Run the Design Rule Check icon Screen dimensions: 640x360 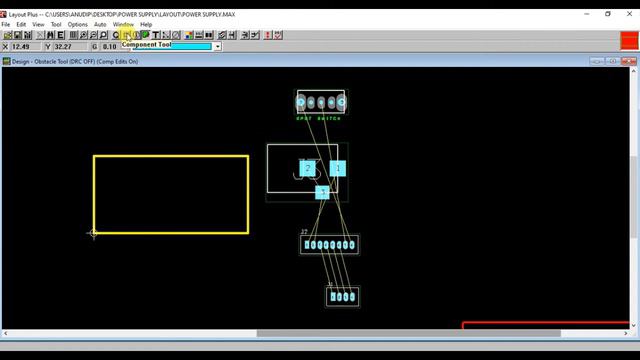pyautogui.click(x=278, y=36)
